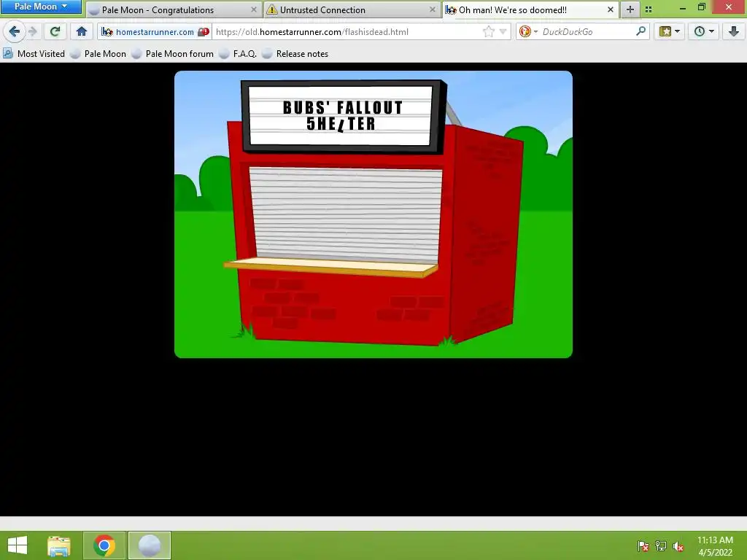Screen dimensions: 747x560
Task: Open the F.A.Q. bookmark
Action: (239, 54)
